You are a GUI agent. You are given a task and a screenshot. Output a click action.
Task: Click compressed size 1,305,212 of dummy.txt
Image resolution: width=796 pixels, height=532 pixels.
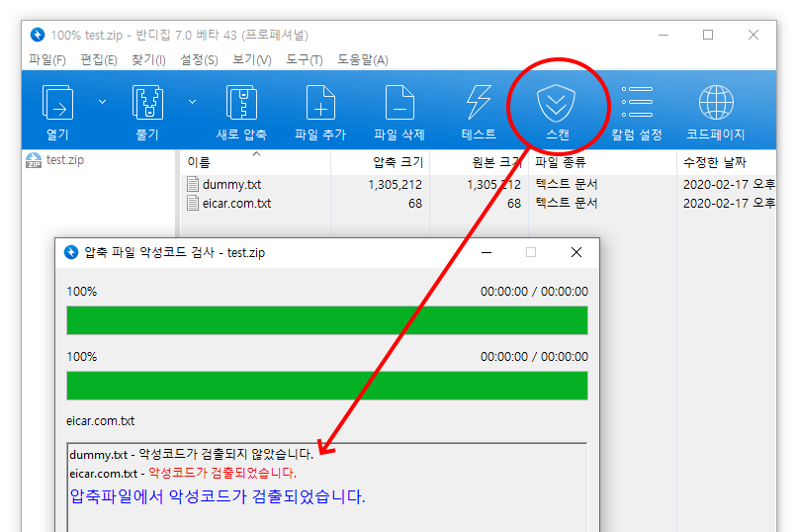(395, 184)
